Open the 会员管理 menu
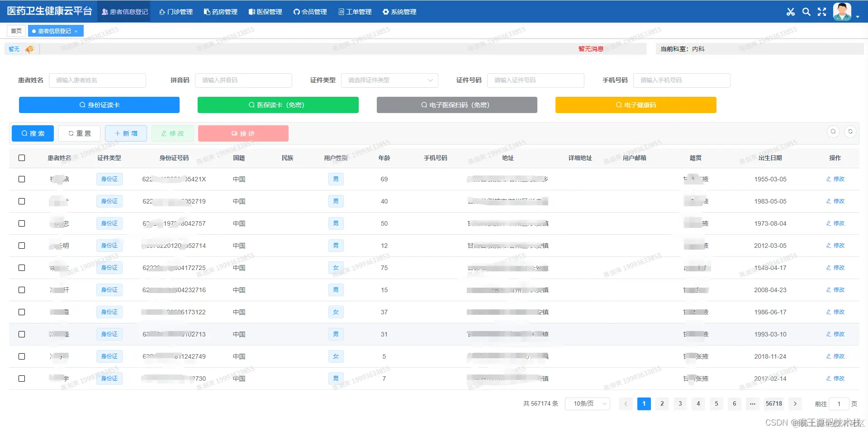 tap(310, 12)
